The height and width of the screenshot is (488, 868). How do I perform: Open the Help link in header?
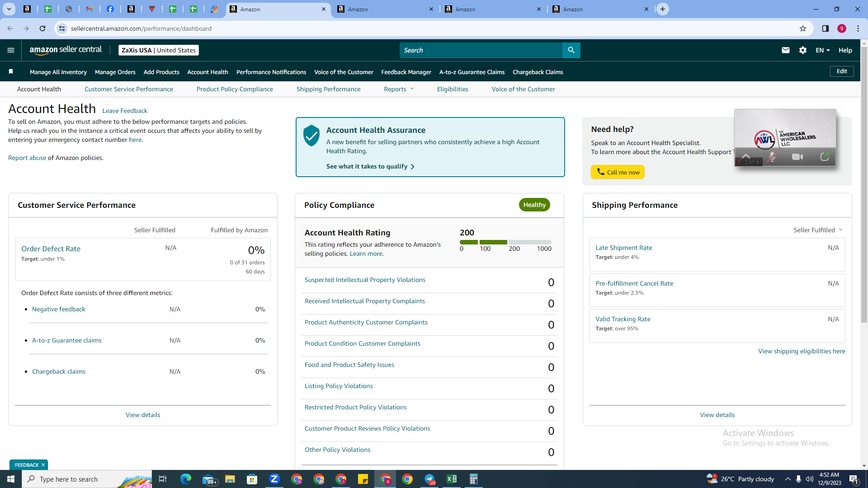tap(845, 50)
